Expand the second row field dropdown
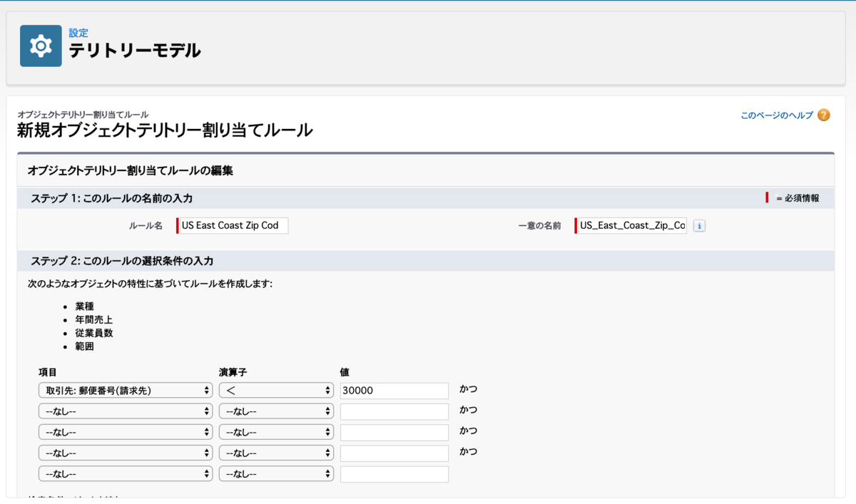Screen dimensions: 856x504 tap(126, 411)
